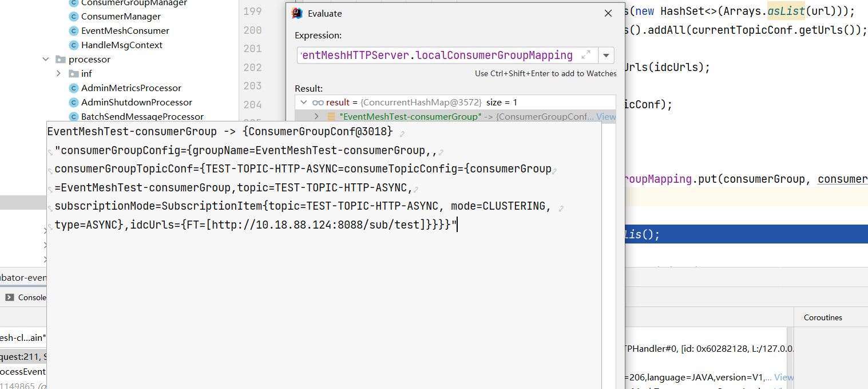This screenshot has height=389, width=868.
Task: Collapse the processor folder in project tree
Action: 46,60
